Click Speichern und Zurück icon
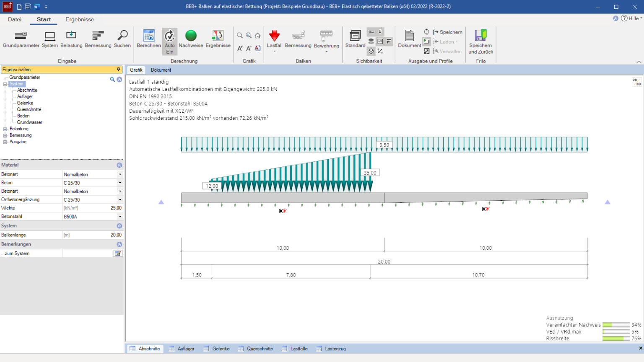This screenshot has width=644, height=362. [x=480, y=36]
